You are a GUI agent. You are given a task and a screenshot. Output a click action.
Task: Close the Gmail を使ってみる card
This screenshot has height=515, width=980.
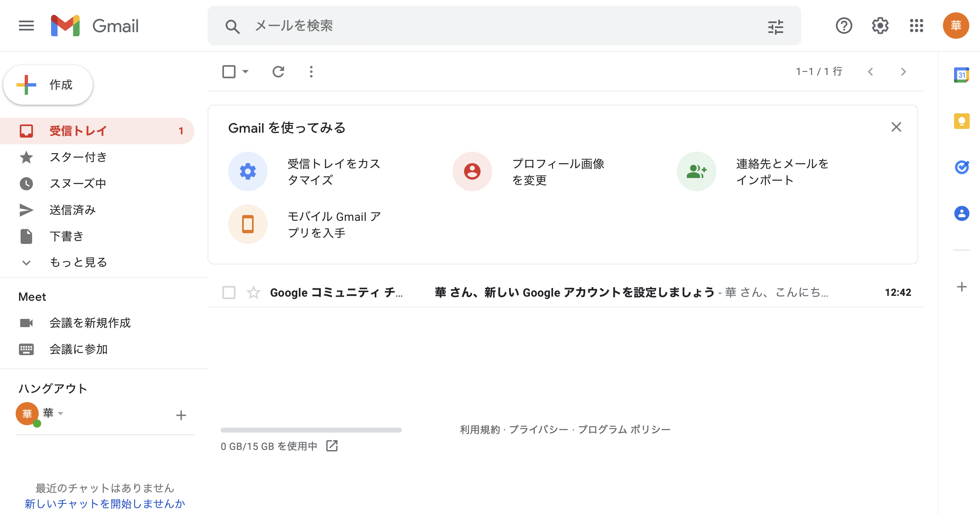click(896, 127)
